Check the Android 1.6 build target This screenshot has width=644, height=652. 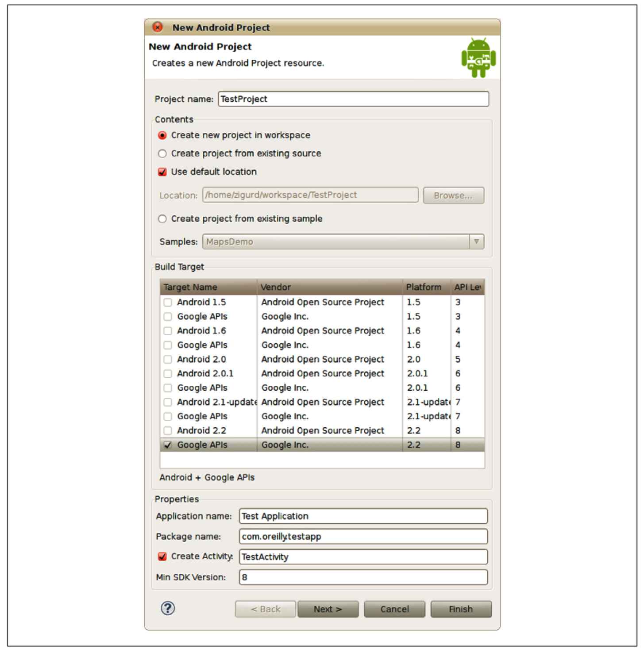168,331
